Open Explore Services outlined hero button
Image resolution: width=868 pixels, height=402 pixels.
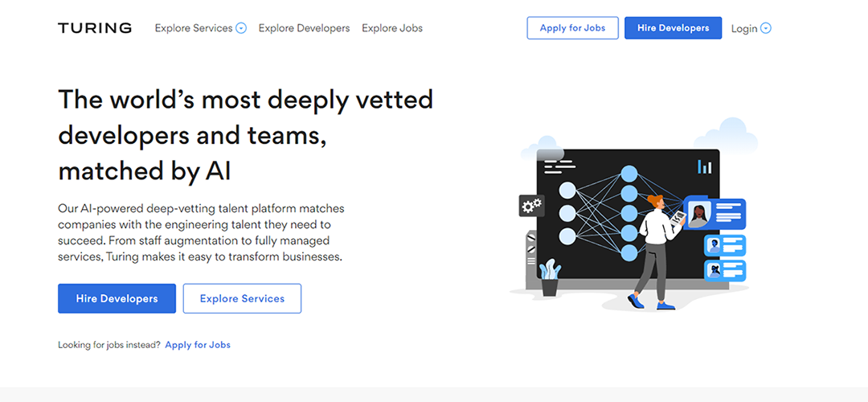243,298
